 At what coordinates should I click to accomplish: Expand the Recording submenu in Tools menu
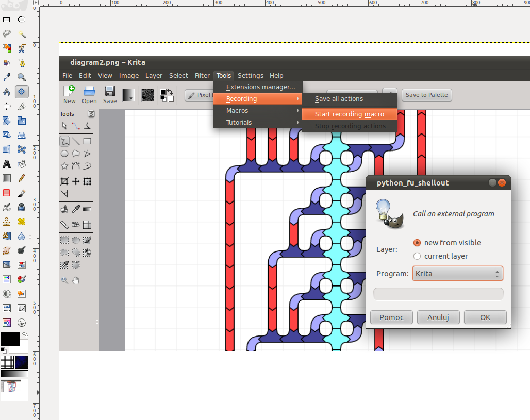[x=258, y=98]
